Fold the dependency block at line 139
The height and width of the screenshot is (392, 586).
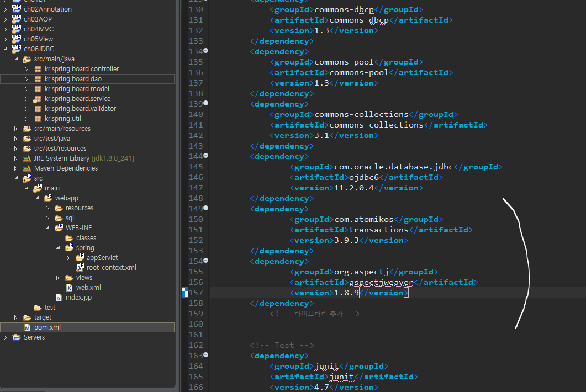click(x=205, y=103)
